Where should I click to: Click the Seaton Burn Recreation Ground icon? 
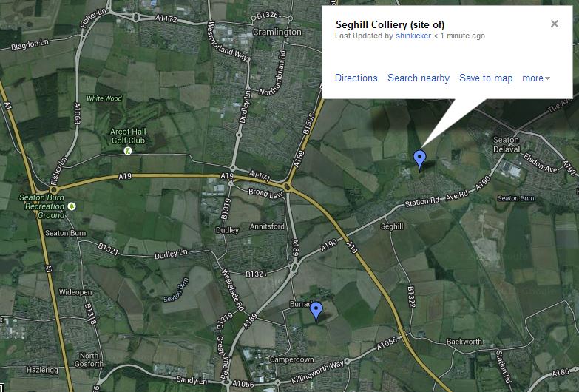coord(72,206)
